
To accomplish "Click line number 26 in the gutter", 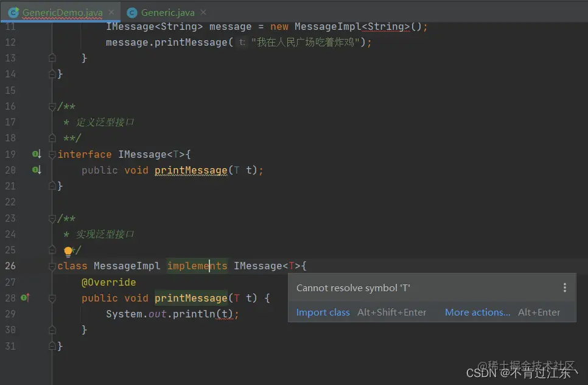I will pyautogui.click(x=10, y=266).
